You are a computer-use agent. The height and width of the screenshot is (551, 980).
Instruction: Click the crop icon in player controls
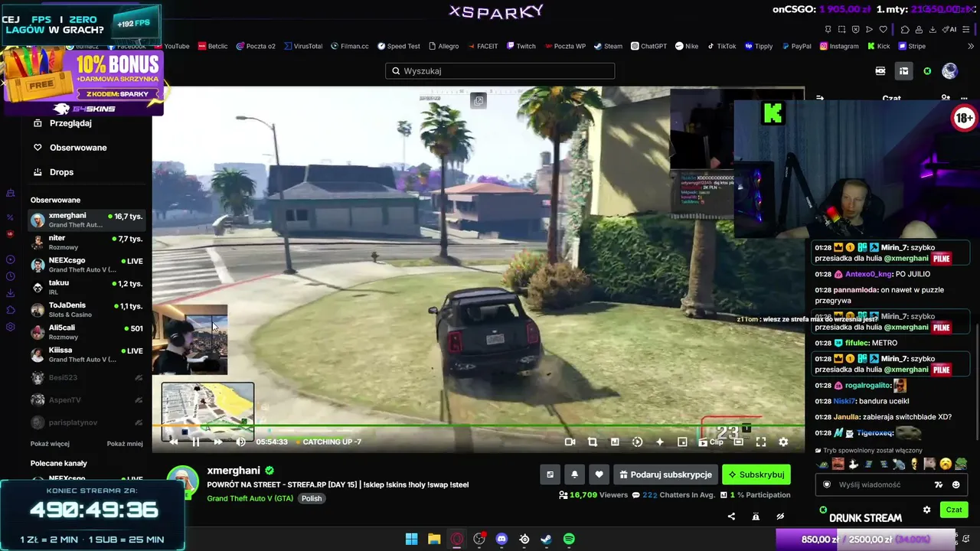point(592,442)
